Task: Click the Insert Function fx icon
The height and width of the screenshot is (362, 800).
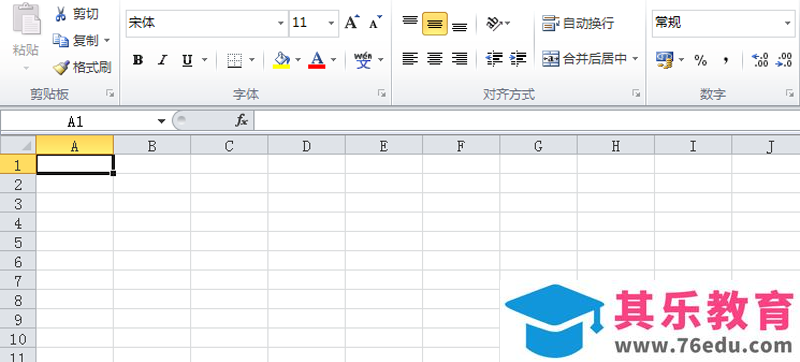Action: [x=241, y=121]
